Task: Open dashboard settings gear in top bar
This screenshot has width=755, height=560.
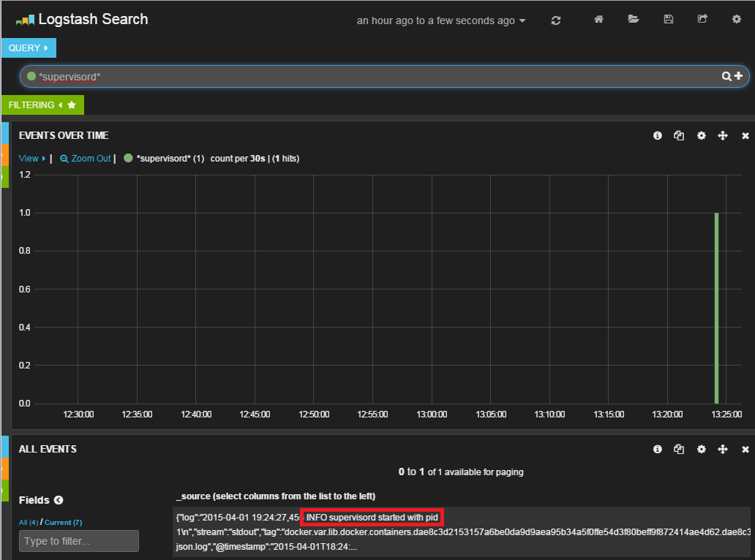Action: 737,20
